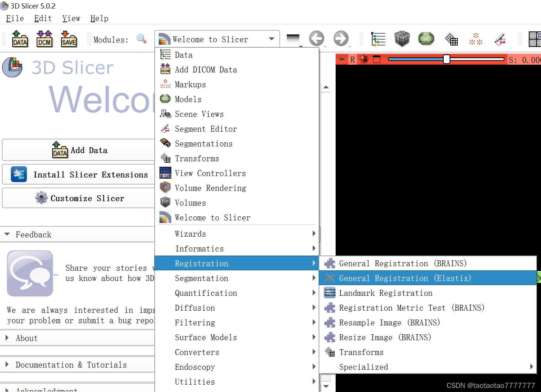Expand the Surface Models submenu
The width and height of the screenshot is (541, 392).
(237, 337)
